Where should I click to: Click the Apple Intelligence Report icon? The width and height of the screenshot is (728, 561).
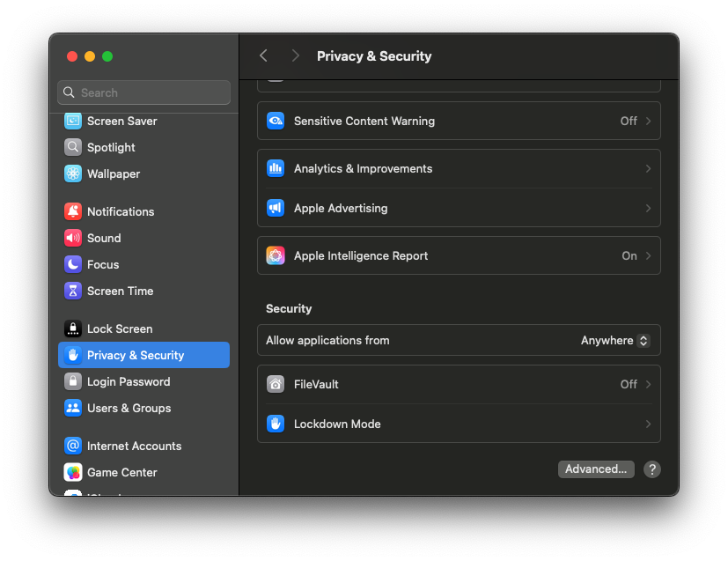click(x=276, y=256)
